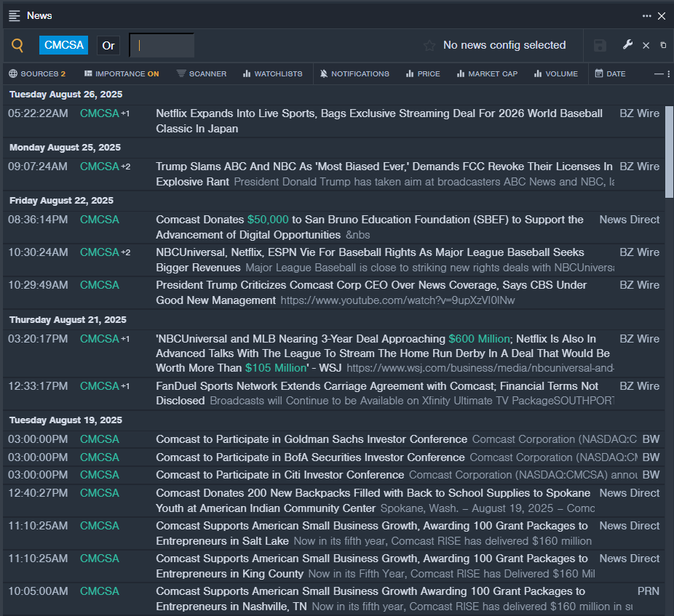Click the orange search magnifier icon
Screen dimensions: 674x616
coord(17,45)
